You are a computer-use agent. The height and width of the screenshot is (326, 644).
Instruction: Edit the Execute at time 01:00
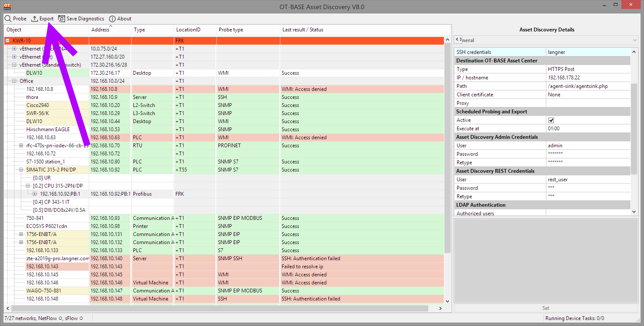click(588, 128)
